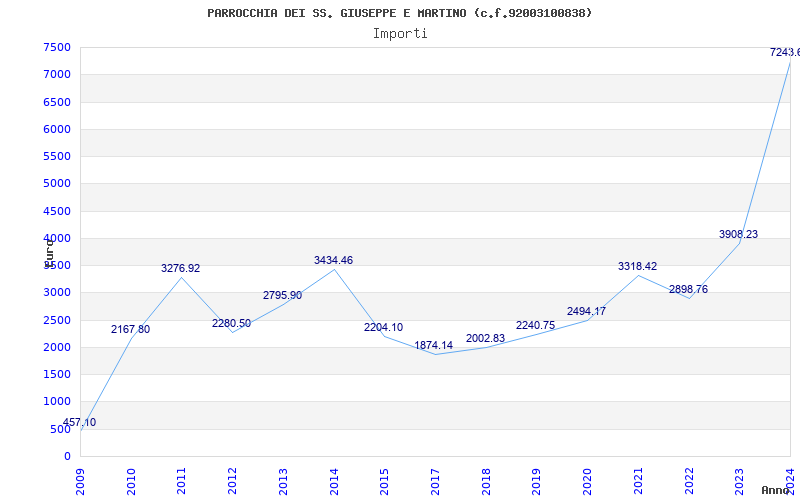The height and width of the screenshot is (500, 800).
Task: Click the 2280.50 value label
Action: tap(232, 323)
